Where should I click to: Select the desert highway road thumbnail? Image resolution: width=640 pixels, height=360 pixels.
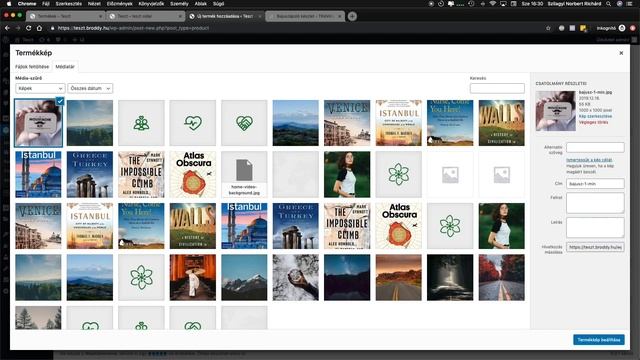(398, 278)
